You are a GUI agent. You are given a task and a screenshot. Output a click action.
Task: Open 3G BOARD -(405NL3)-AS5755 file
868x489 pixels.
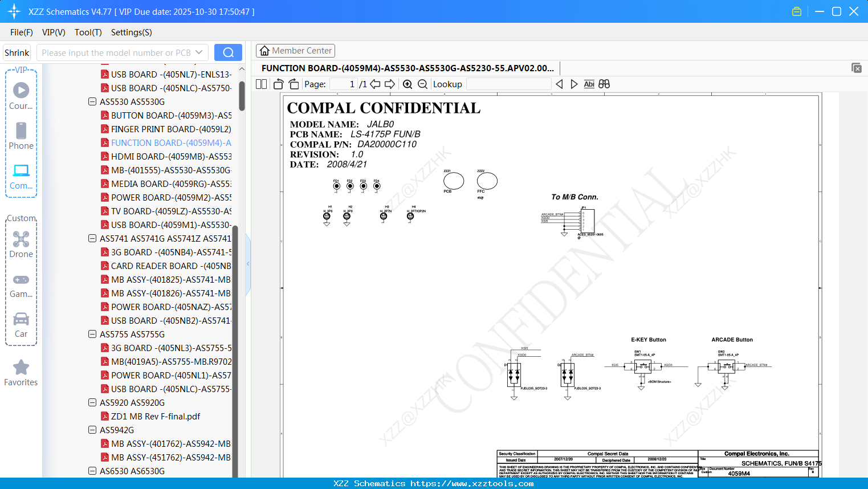(166, 348)
